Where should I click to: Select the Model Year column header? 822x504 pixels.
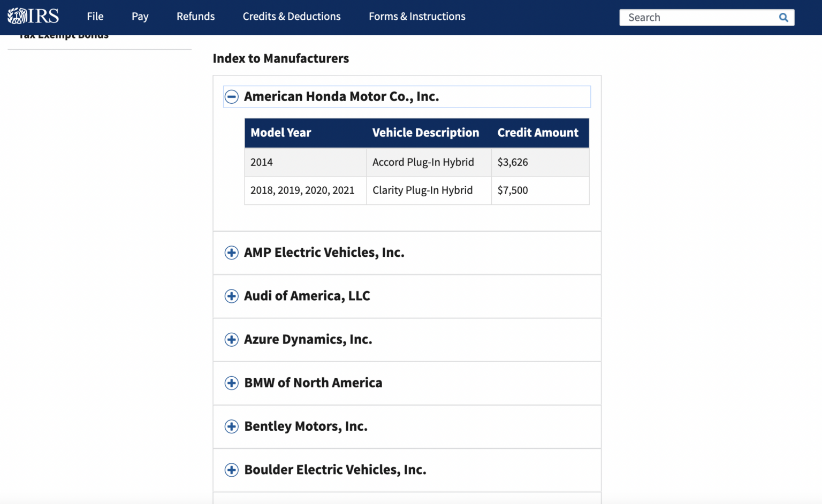(306, 133)
